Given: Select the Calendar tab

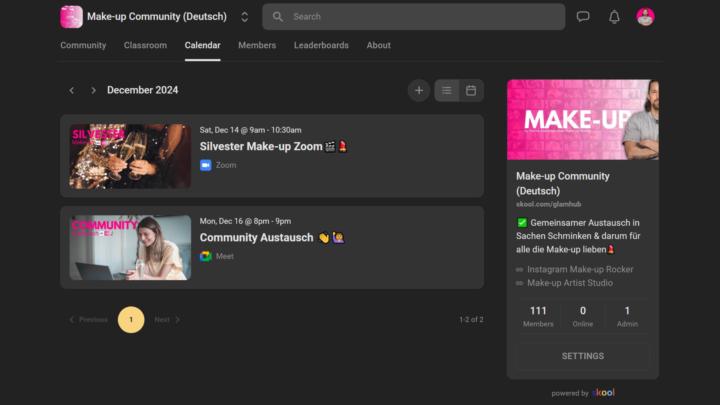Looking at the screenshot, I should click(x=202, y=45).
